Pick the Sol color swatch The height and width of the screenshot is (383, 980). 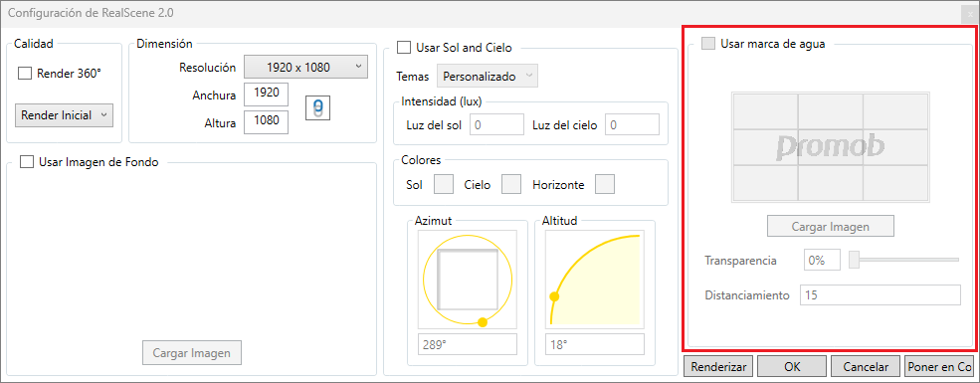point(444,184)
